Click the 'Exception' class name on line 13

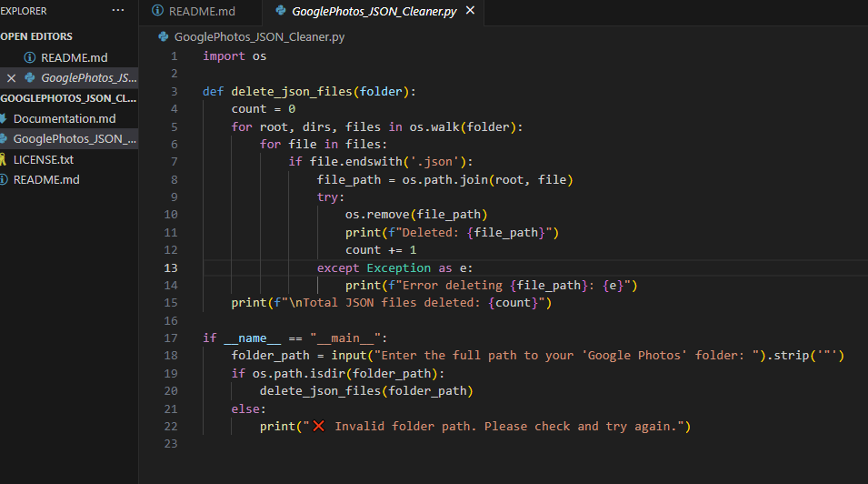point(399,267)
